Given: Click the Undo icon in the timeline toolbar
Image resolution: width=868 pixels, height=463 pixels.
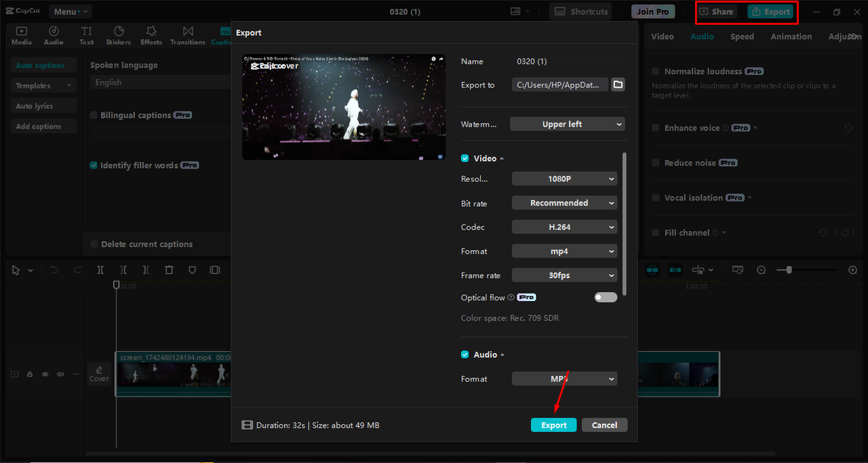Looking at the screenshot, I should (54, 270).
